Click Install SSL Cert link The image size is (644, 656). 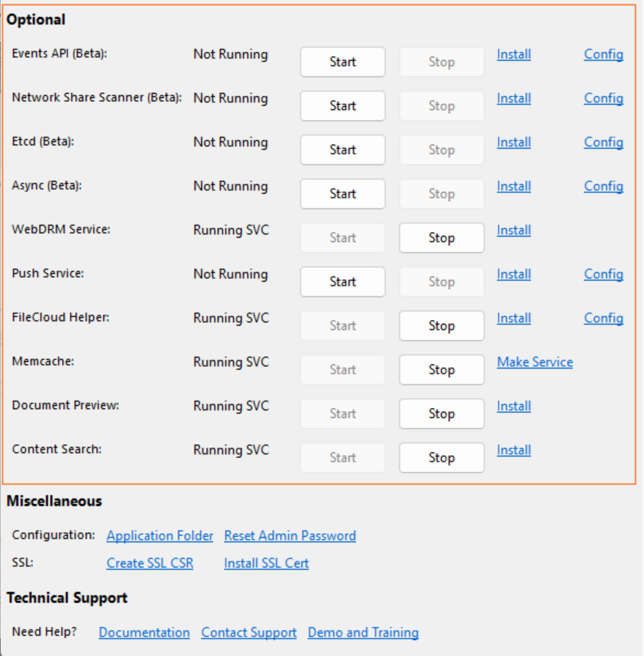266,563
